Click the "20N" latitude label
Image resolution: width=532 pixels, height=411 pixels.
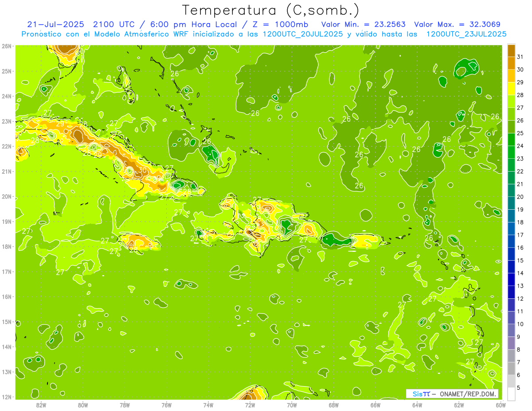tap(7, 196)
